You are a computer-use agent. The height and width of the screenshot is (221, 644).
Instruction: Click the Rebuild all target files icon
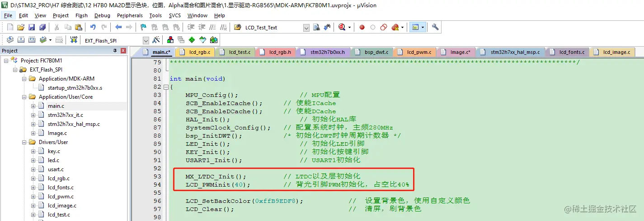32,40
